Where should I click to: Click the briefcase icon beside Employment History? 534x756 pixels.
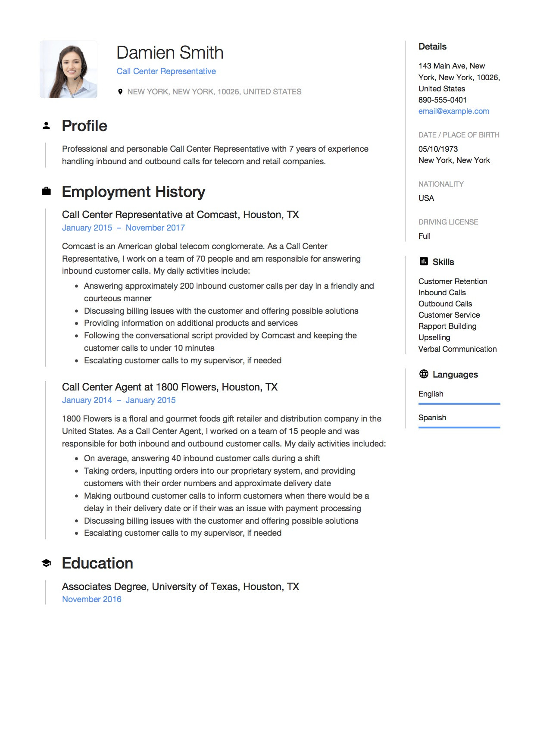(x=46, y=191)
